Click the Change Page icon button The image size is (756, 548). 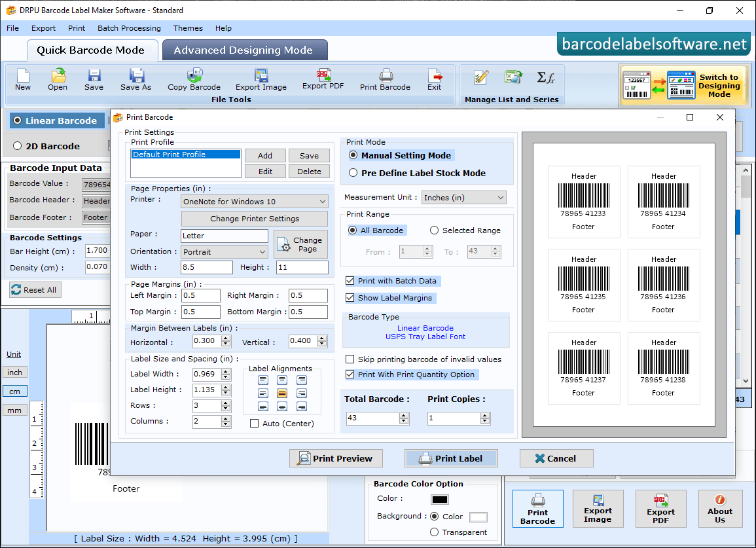tap(301, 244)
